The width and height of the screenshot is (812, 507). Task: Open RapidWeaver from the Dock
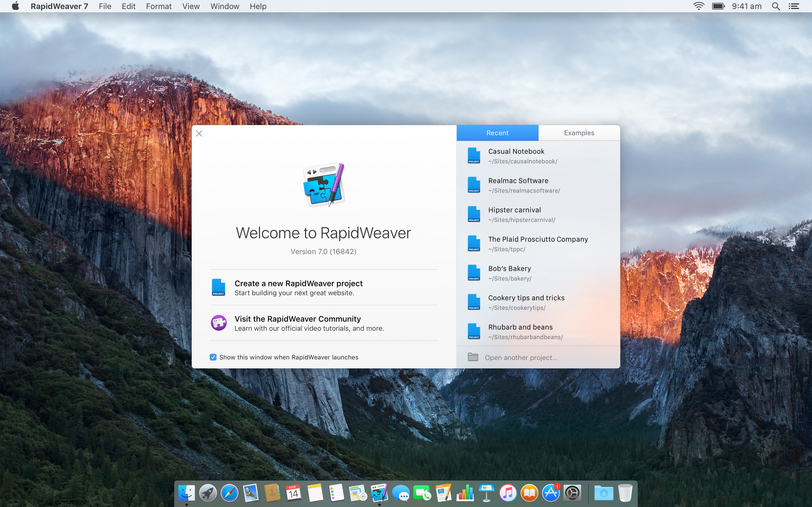tap(379, 493)
